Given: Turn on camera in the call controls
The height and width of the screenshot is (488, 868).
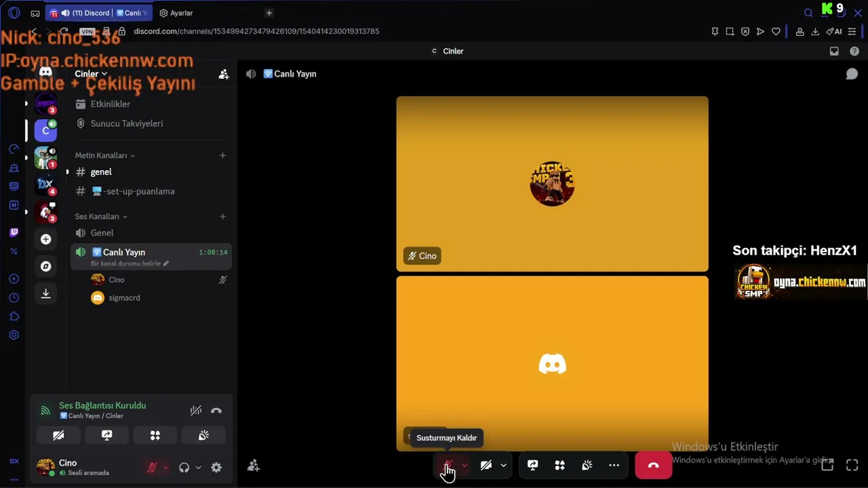Looking at the screenshot, I should point(486,466).
